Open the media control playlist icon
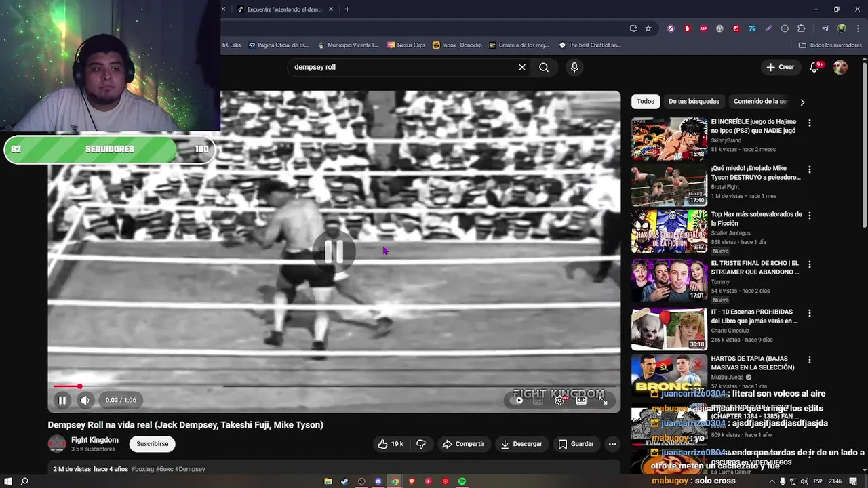The image size is (868, 488). [x=825, y=28]
